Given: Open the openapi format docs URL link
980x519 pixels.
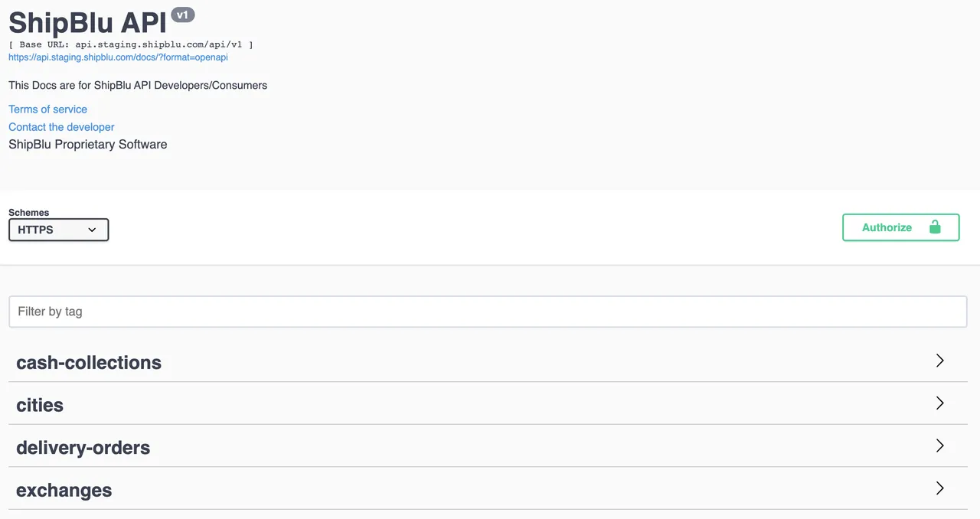Looking at the screenshot, I should click(118, 57).
